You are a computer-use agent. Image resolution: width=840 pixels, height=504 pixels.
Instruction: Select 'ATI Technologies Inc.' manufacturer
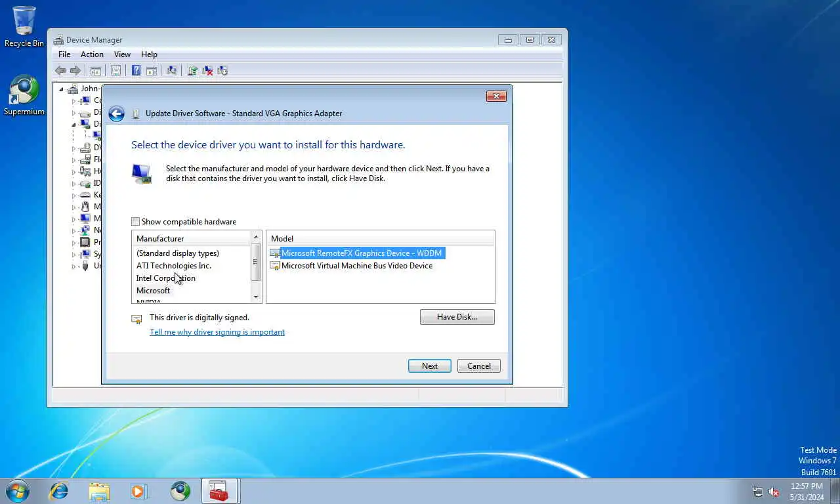(174, 266)
